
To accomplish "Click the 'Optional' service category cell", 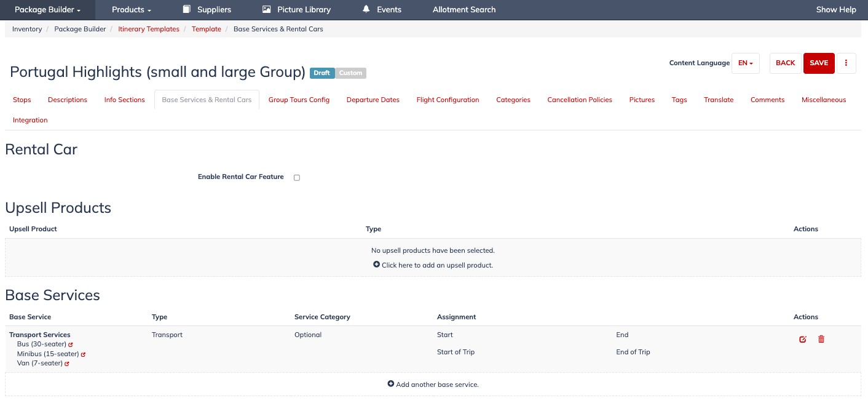I will 308,335.
